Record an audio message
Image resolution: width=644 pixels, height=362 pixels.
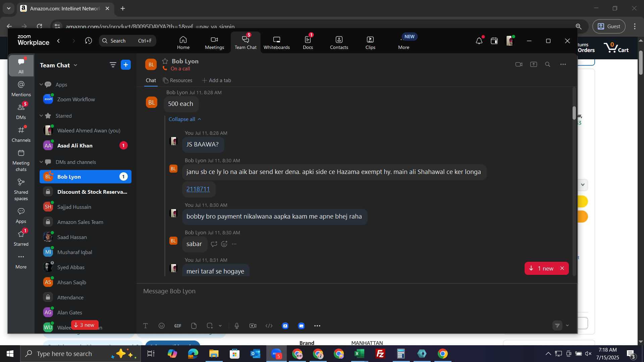click(237, 326)
